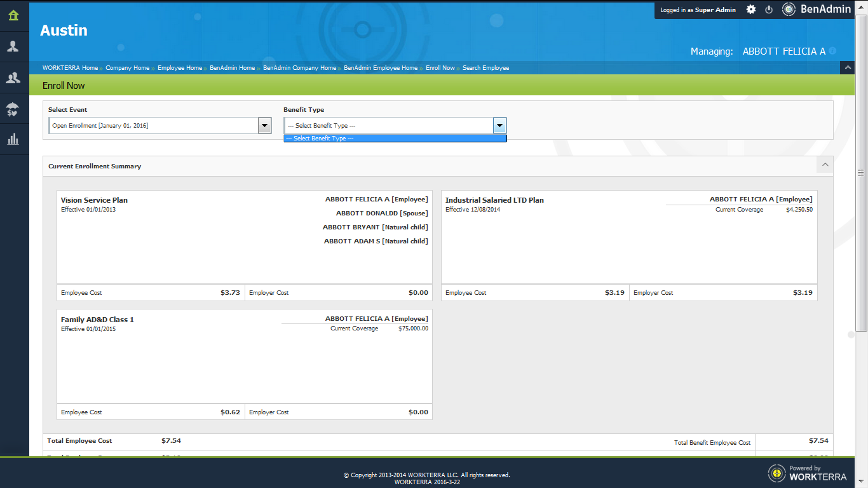Go to WORKTERRA Home breadcrumb

pos(70,68)
